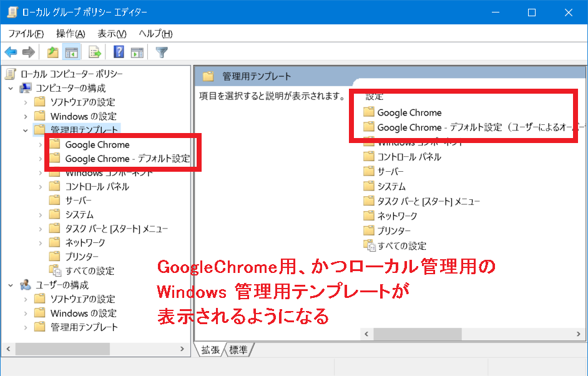Screen dimensions: 588x376
Task: Click the Forward arrow toolbar icon
Action: coord(29,52)
